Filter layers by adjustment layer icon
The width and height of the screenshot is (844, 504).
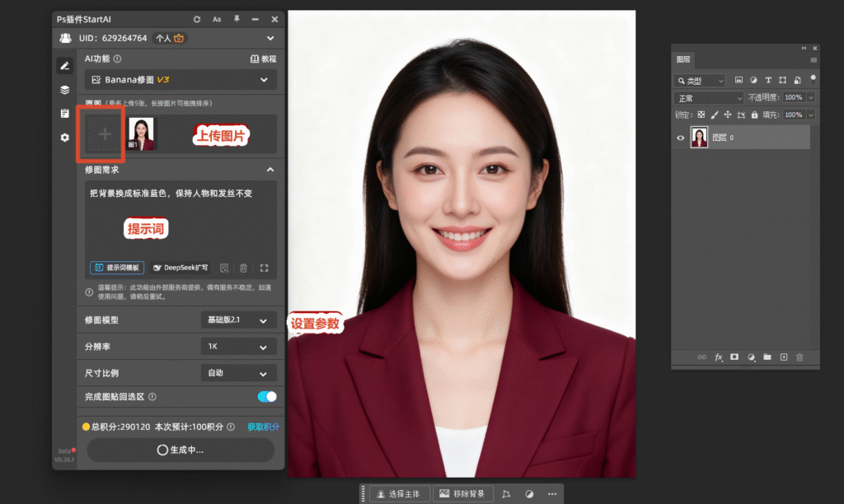tap(753, 80)
